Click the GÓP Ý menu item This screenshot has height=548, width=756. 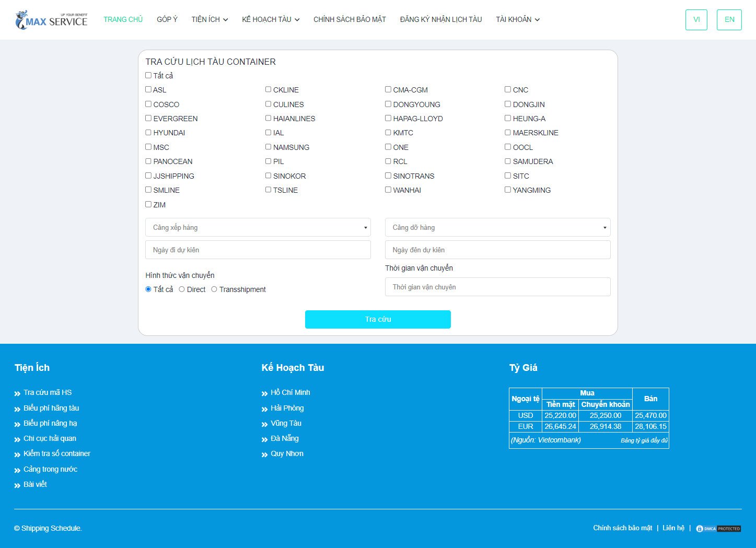pos(167,19)
